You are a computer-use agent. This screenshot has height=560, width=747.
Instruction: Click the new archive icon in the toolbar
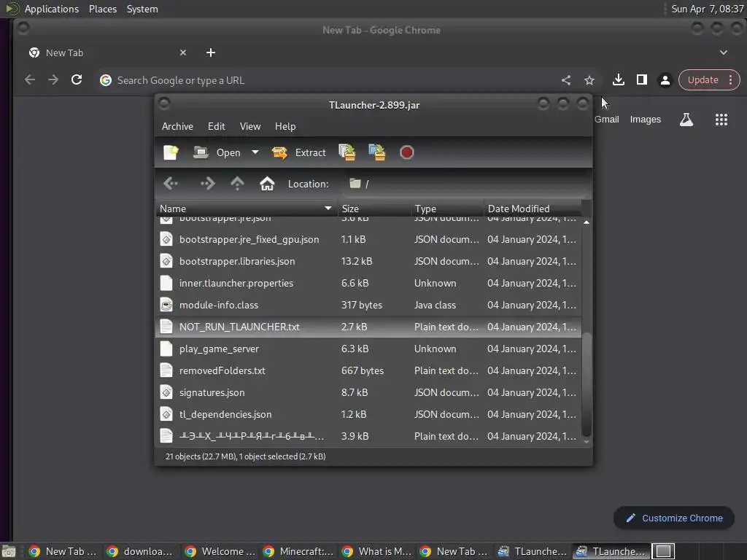pyautogui.click(x=171, y=152)
